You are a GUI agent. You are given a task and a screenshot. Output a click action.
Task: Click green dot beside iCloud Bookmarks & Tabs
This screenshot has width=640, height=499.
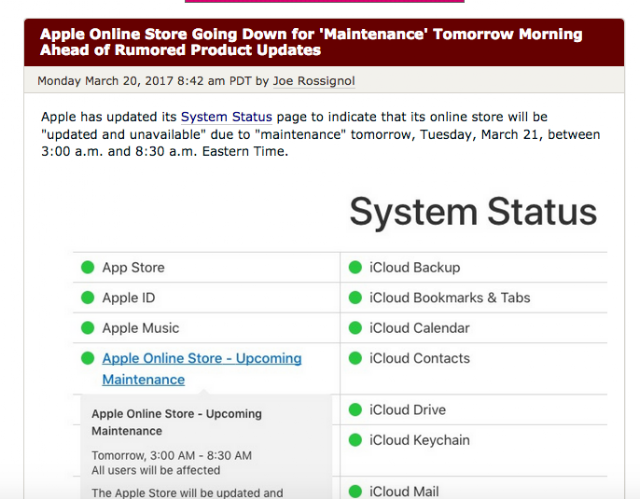[356, 298]
